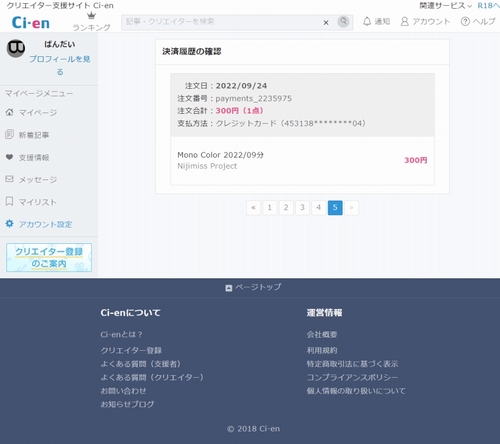500x444 pixels.
Task: Open the Ci-en logo home link
Action: tap(31, 23)
